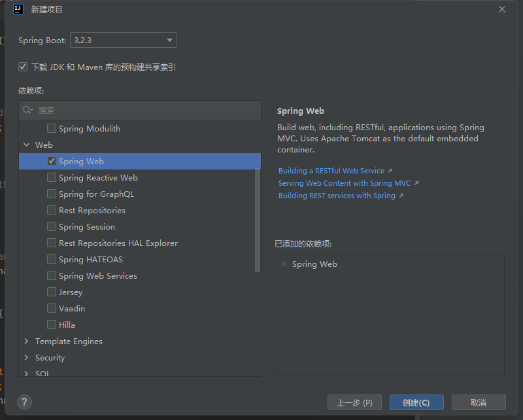Open the Spring Boot version dropdown
The height and width of the screenshot is (420, 523).
click(x=124, y=40)
